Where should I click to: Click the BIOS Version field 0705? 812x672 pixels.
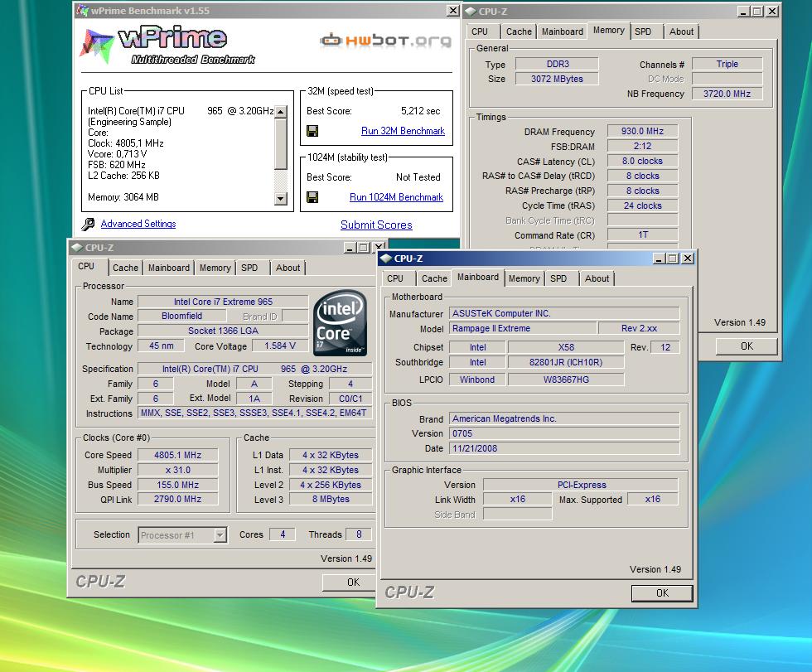564,433
